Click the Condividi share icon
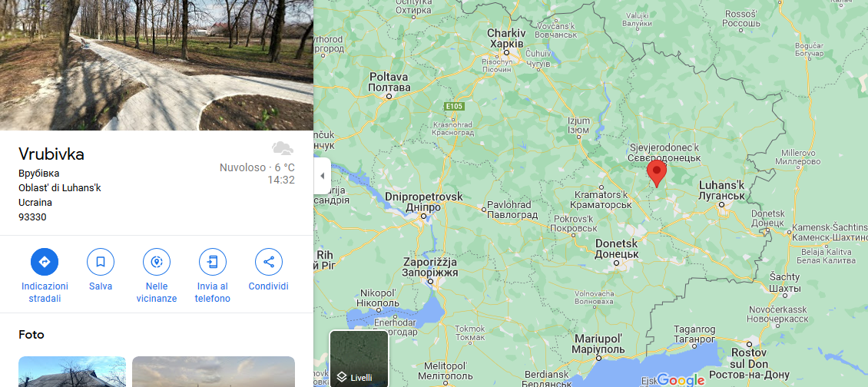 coord(269,262)
